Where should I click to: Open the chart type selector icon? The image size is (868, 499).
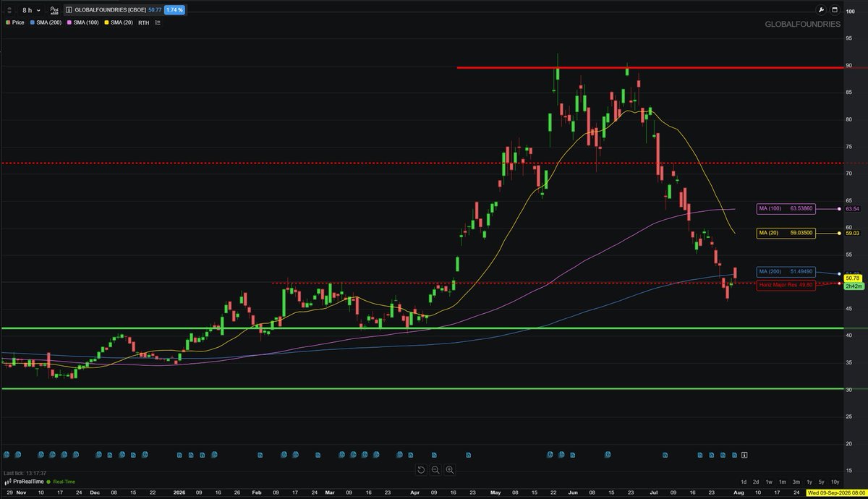point(54,10)
